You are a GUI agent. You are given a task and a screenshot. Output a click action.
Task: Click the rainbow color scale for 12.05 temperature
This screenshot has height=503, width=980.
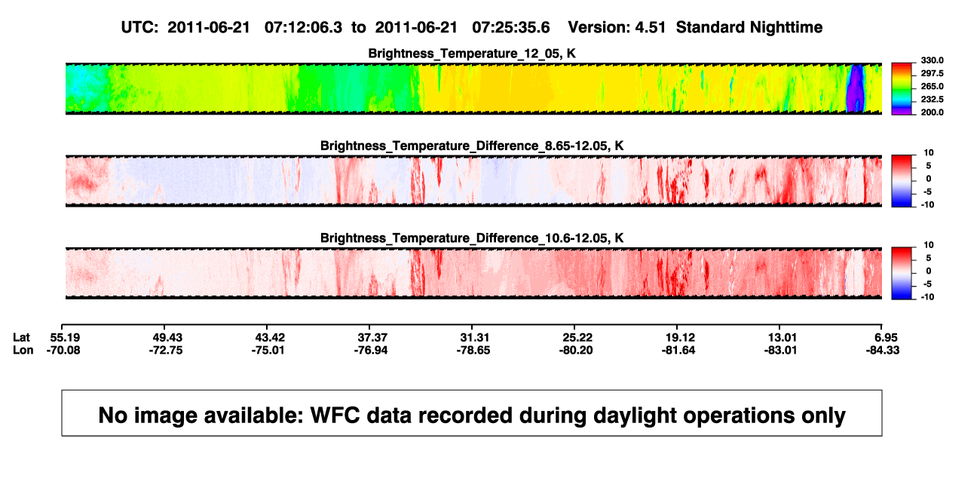click(x=902, y=89)
